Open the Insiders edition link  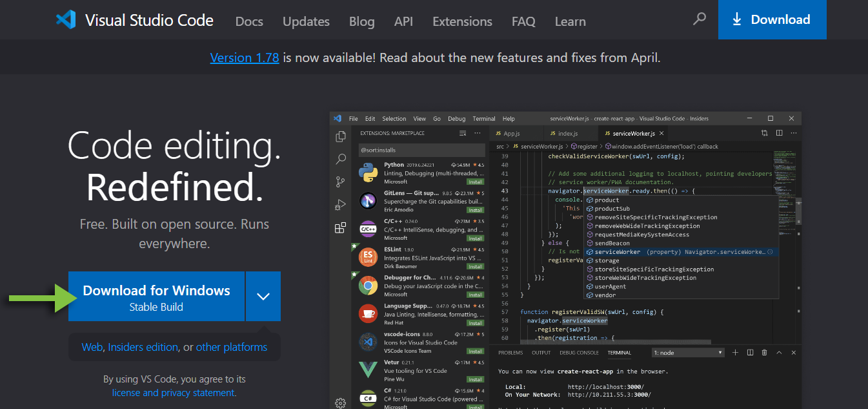point(143,347)
